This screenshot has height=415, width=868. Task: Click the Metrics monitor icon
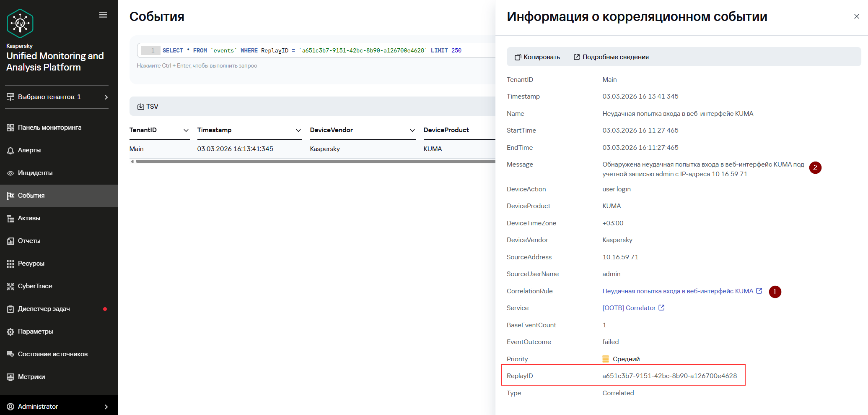point(10,377)
